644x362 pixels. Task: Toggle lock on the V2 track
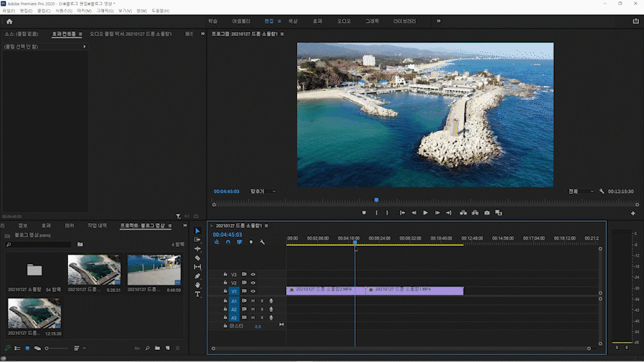pos(225,283)
